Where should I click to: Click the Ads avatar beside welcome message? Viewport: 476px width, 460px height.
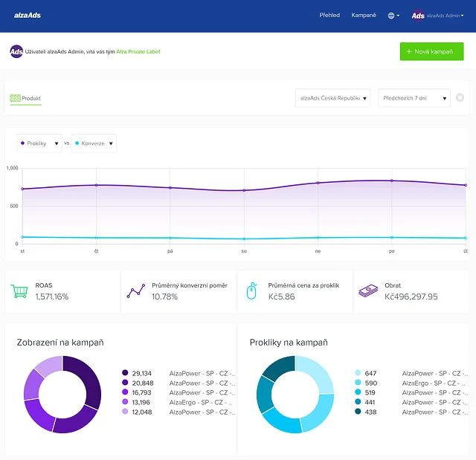[x=16, y=51]
